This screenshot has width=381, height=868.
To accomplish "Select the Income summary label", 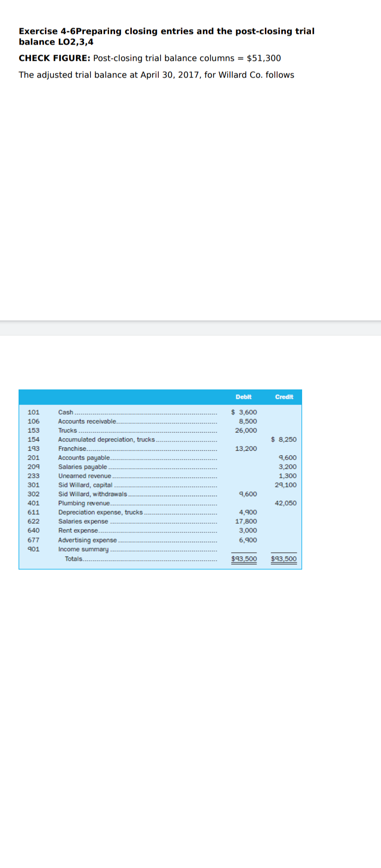I will (84, 549).
